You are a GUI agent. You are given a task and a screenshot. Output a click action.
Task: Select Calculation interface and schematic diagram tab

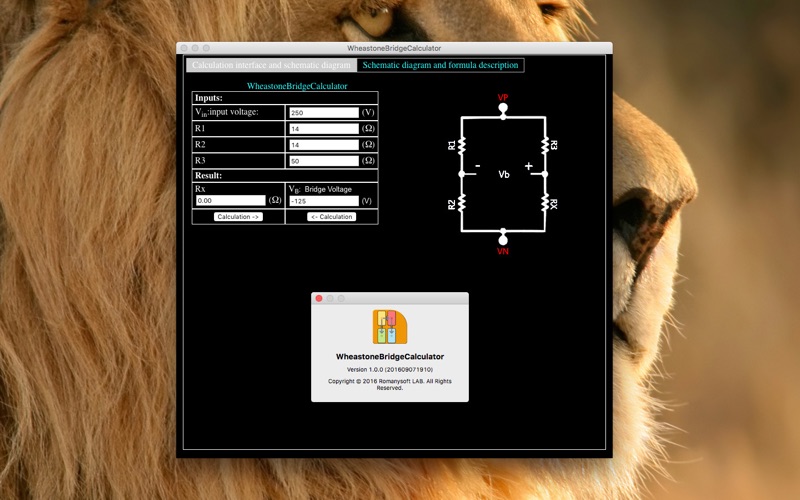click(271, 65)
